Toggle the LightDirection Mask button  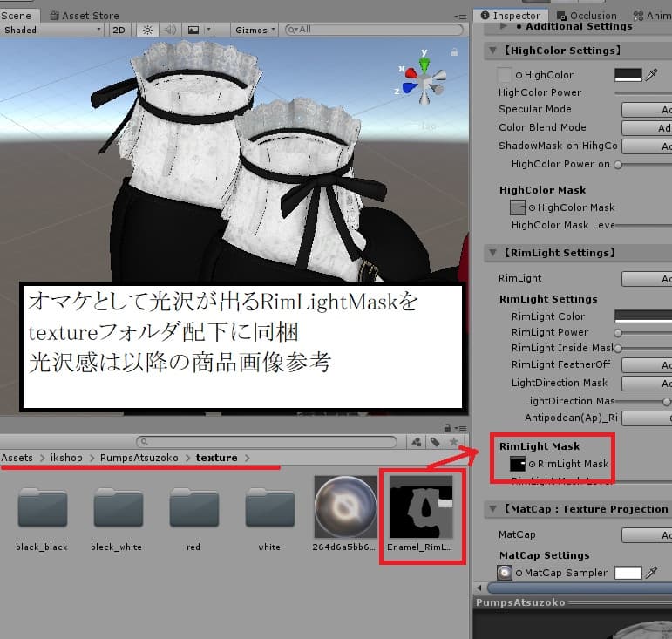click(x=647, y=384)
